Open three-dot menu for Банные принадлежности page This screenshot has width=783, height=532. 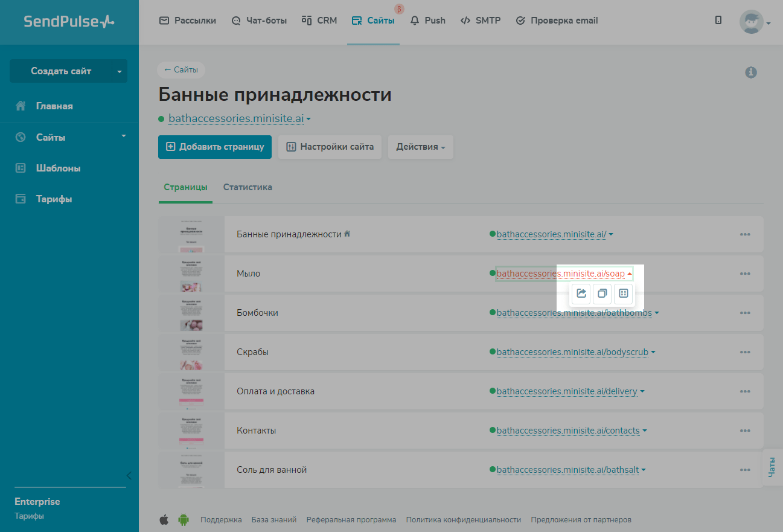click(745, 234)
